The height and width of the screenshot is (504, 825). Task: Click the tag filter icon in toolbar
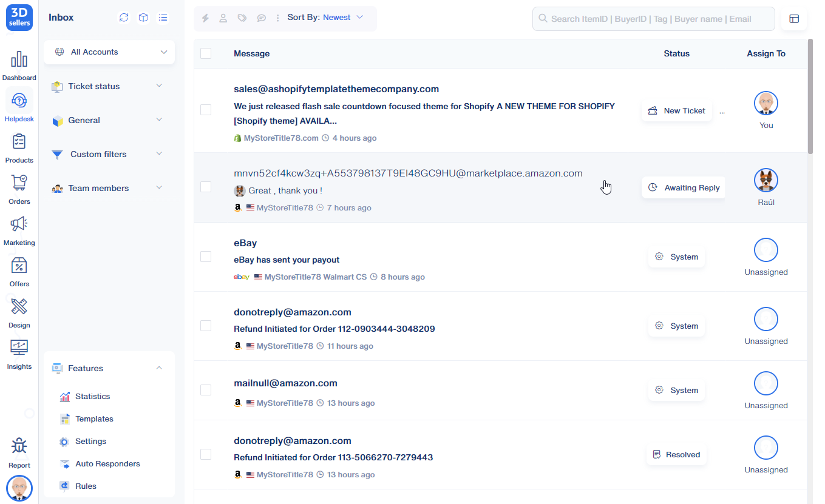[242, 18]
